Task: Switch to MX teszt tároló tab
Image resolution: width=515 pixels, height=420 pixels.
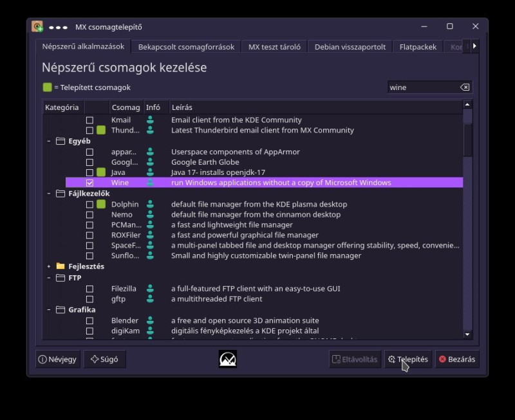Action: pyautogui.click(x=274, y=47)
